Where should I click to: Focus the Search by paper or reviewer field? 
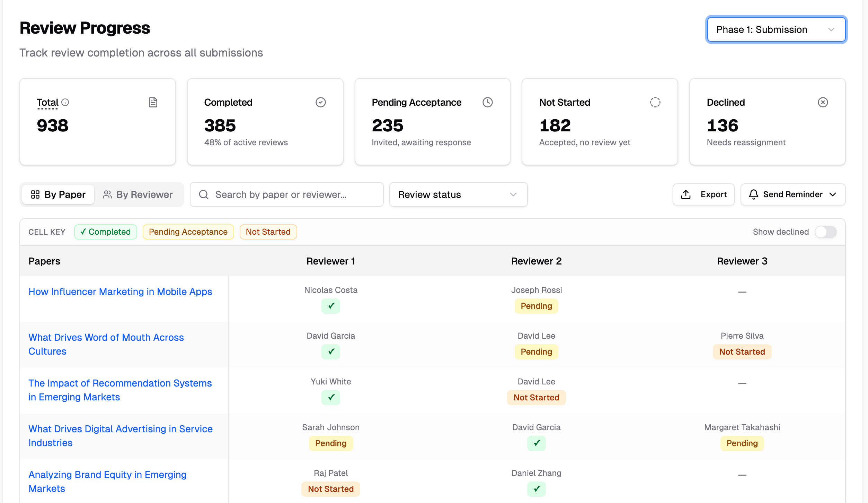click(x=287, y=194)
